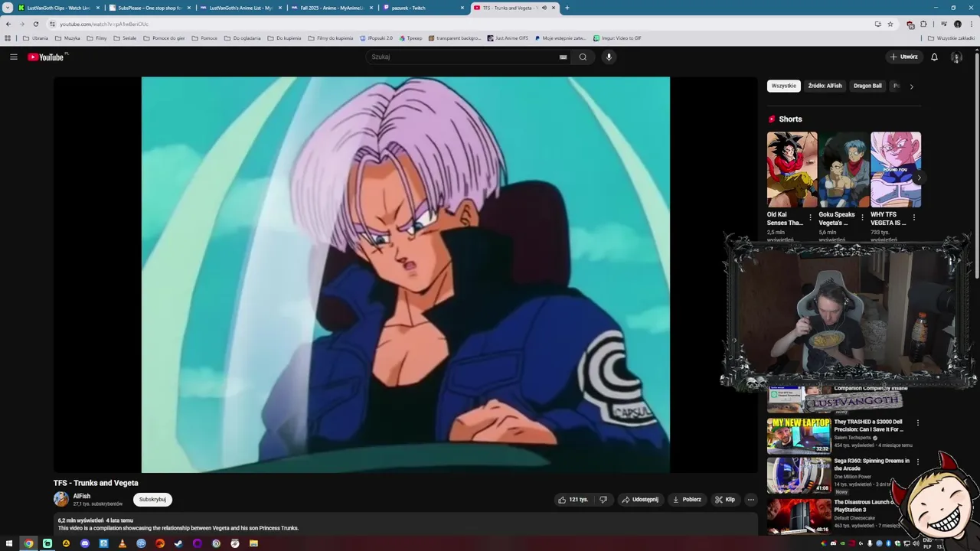The height and width of the screenshot is (551, 980).
Task: Show more filter chips with the right arrow
Action: pos(911,86)
